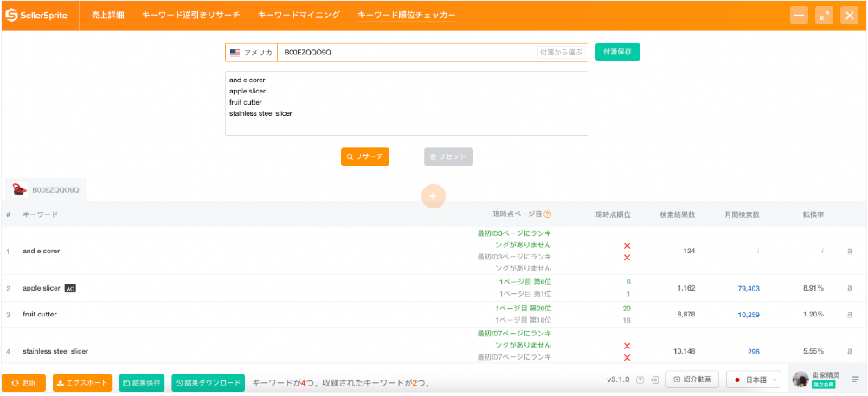
Task: Open hamburger menu at bottom right
Action: click(856, 380)
